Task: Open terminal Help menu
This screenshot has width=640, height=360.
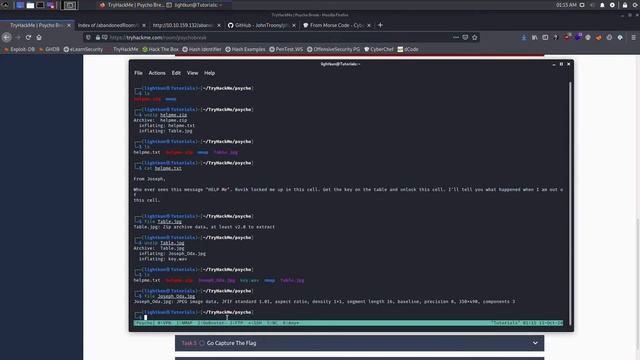Action: tap(209, 73)
